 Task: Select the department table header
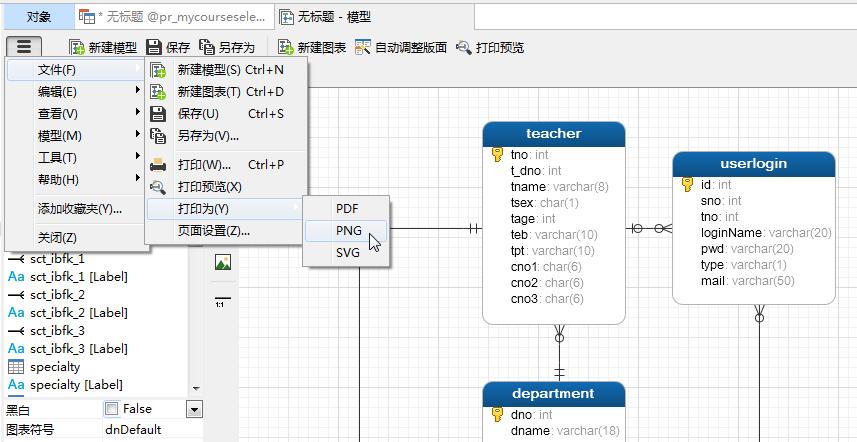tap(554, 394)
